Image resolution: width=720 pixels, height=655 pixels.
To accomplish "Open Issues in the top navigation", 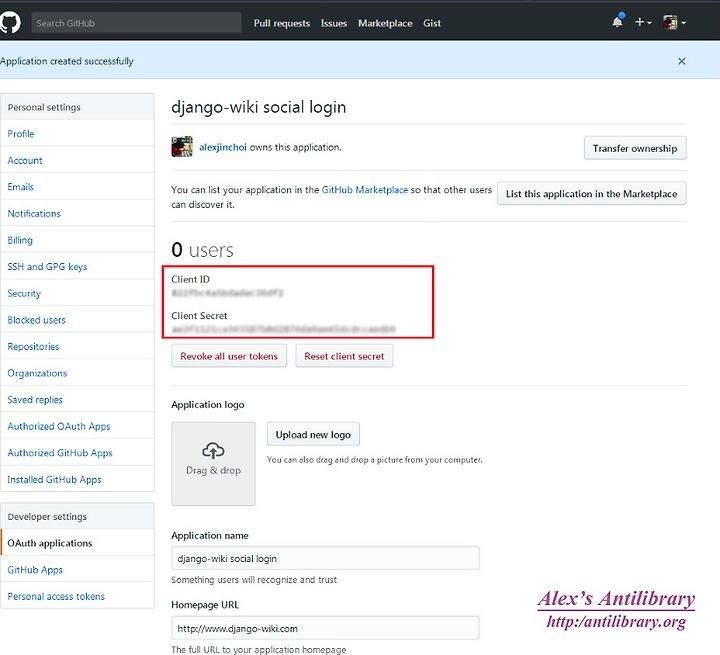I will 334,23.
